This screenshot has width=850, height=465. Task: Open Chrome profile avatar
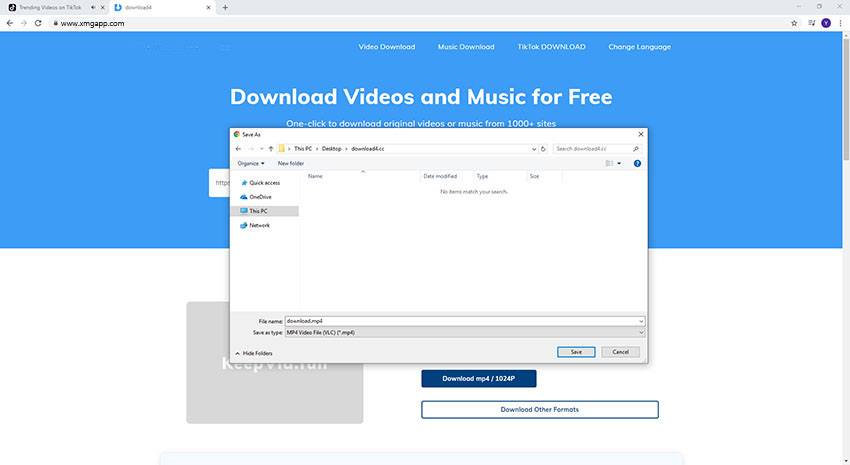[x=826, y=23]
